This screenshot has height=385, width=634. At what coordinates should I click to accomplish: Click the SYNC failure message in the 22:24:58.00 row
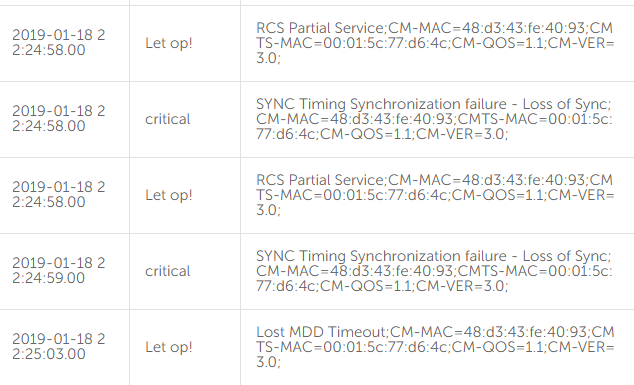coord(434,119)
